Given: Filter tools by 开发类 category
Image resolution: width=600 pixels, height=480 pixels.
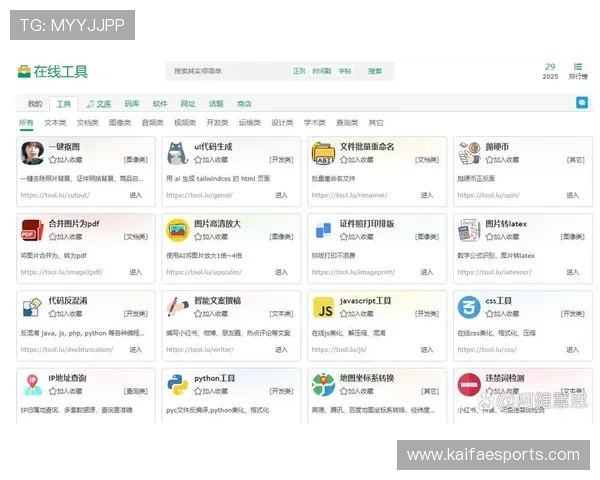Looking at the screenshot, I should (217, 122).
